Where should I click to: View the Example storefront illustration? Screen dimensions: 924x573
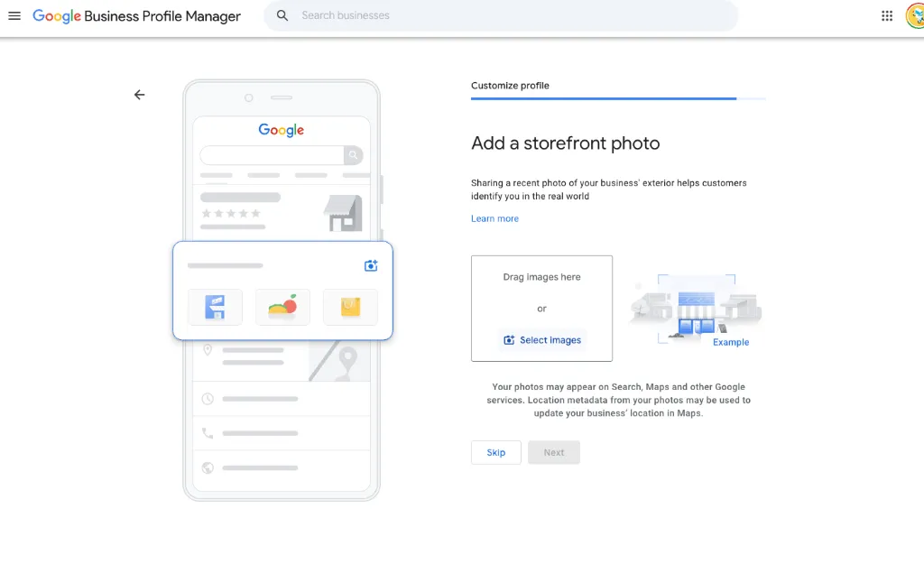click(x=696, y=309)
